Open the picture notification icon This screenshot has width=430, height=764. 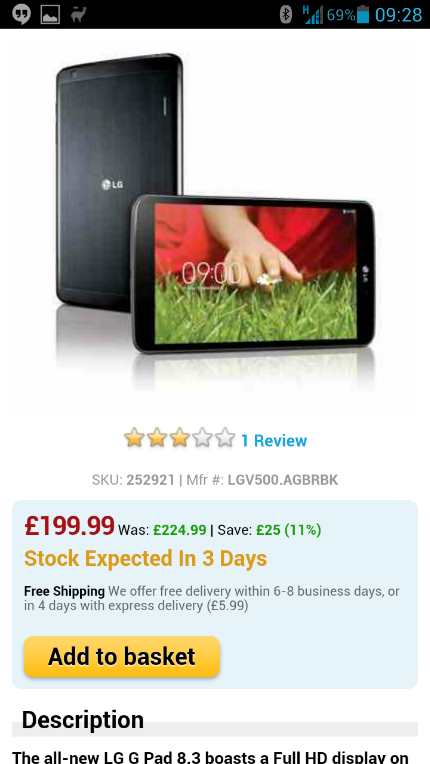[x=50, y=14]
